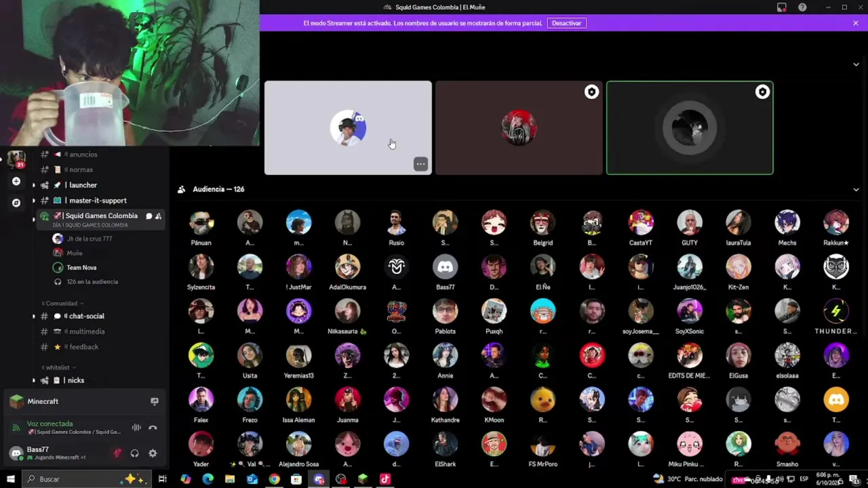Expand the chat-social channel arrow
The image size is (868, 488).
click(34, 317)
